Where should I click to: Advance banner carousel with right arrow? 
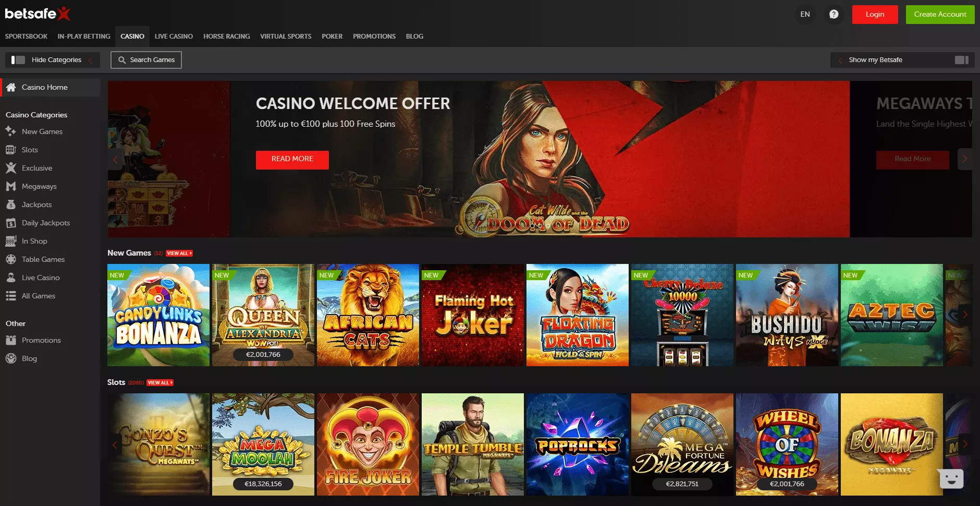point(965,159)
